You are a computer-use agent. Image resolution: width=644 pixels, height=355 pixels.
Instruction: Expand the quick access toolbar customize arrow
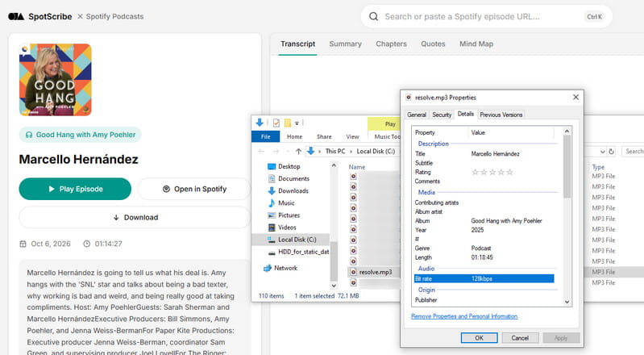(297, 123)
